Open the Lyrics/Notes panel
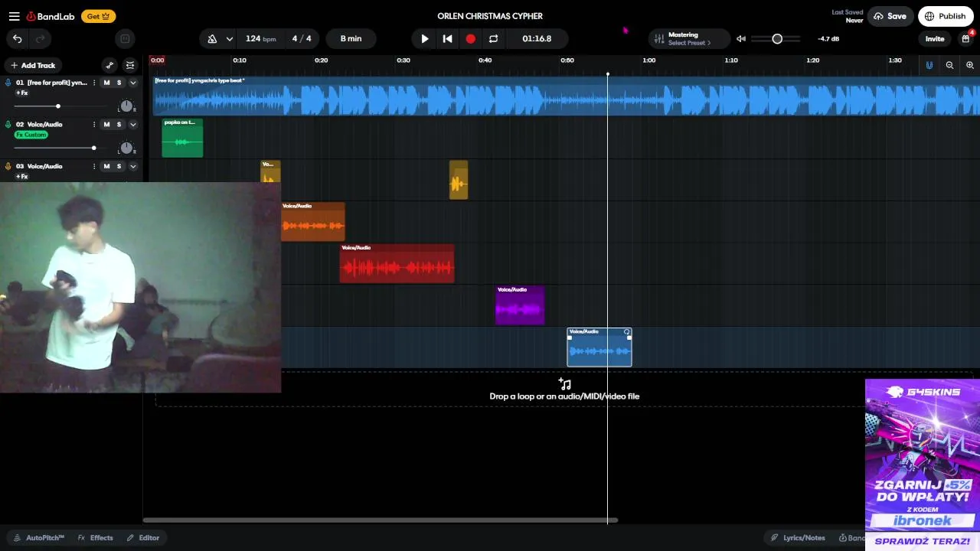This screenshot has height=551, width=980. coord(797,538)
